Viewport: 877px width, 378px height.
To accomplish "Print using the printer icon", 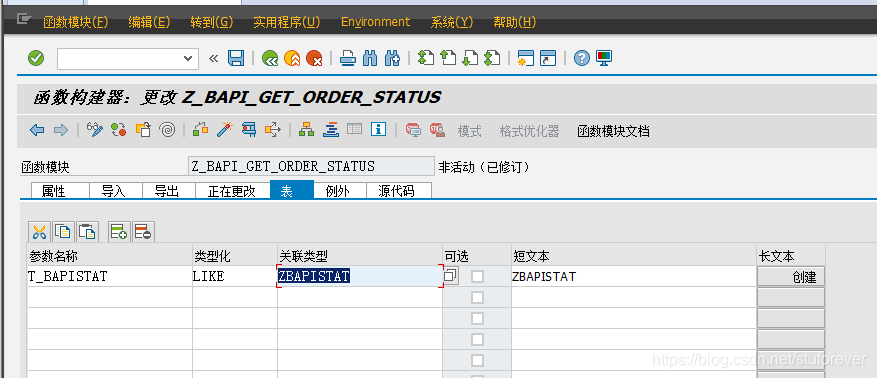I will point(348,58).
